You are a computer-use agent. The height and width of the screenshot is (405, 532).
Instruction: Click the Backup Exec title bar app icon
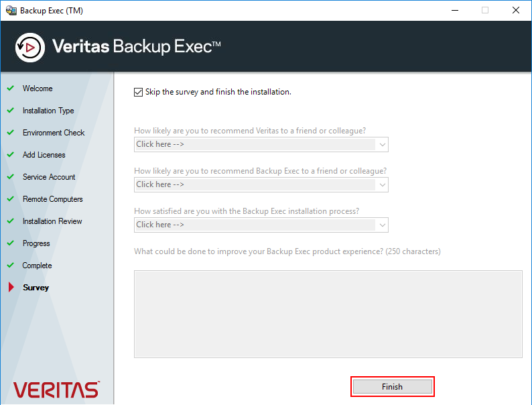(11, 11)
